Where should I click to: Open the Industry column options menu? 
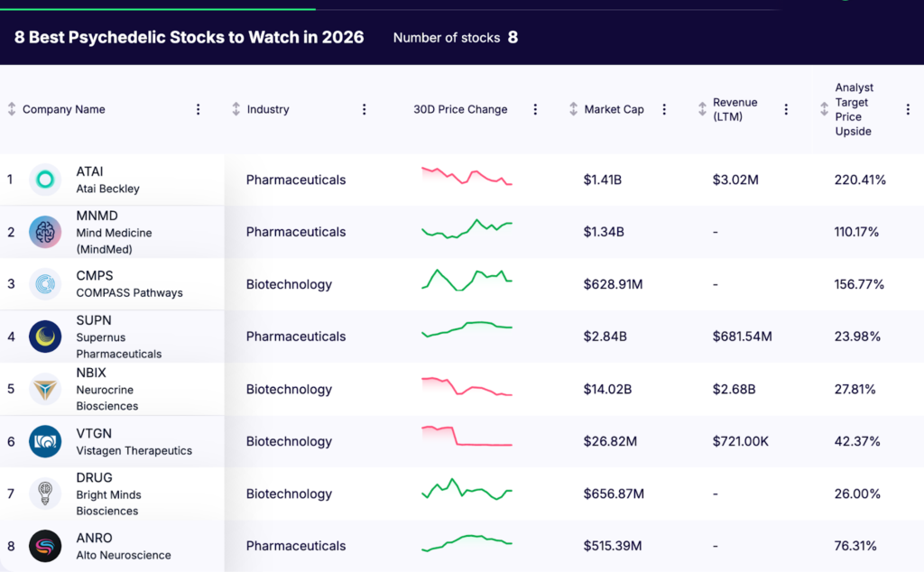pyautogui.click(x=364, y=108)
